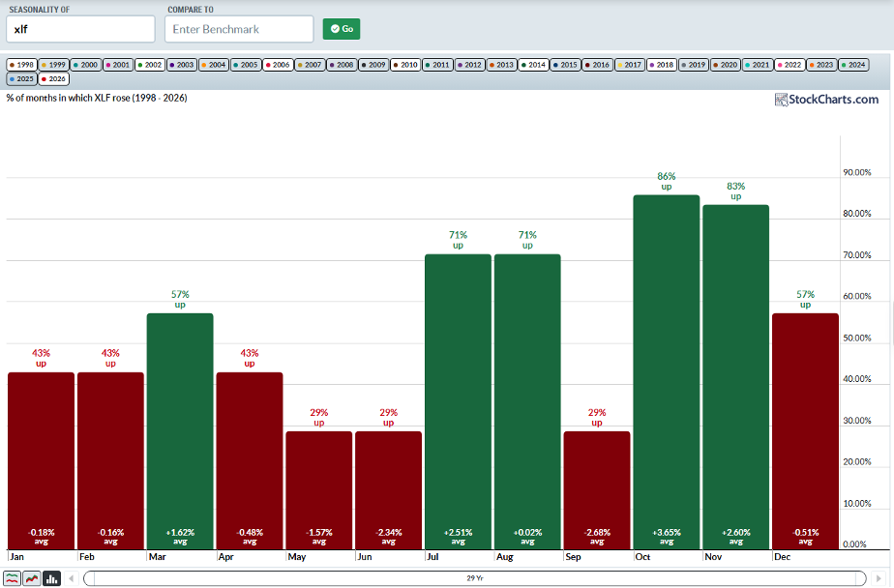Open the StockCharts.com logo link
This screenshot has height=588, width=894.
click(826, 100)
